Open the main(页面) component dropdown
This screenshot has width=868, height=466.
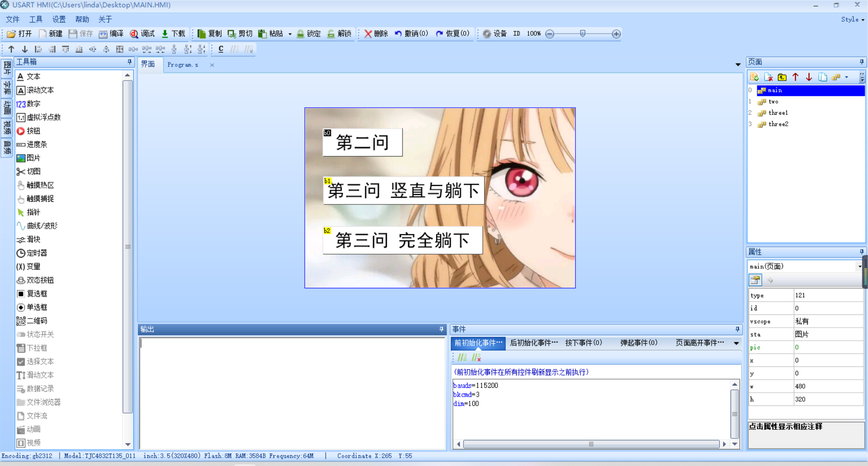click(860, 266)
